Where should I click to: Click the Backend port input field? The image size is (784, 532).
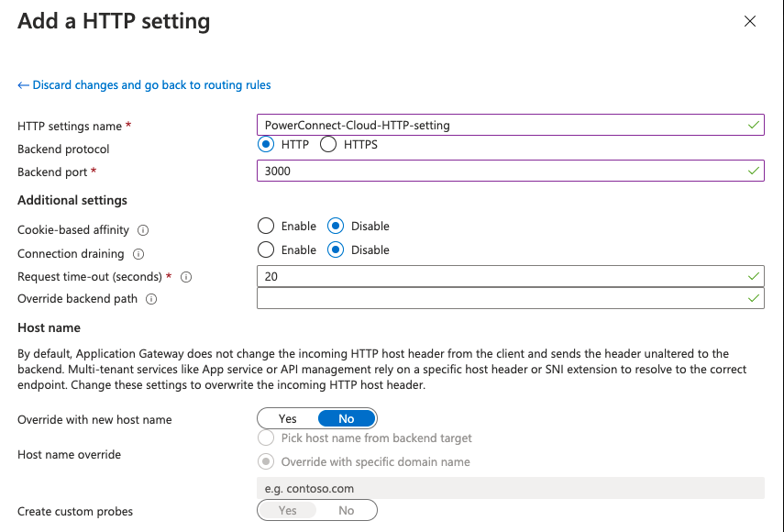pos(502,171)
